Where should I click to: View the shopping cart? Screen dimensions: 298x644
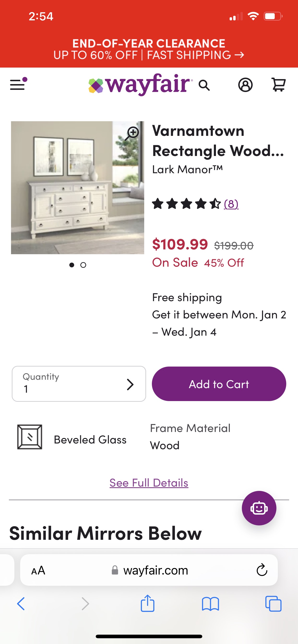pos(279,85)
